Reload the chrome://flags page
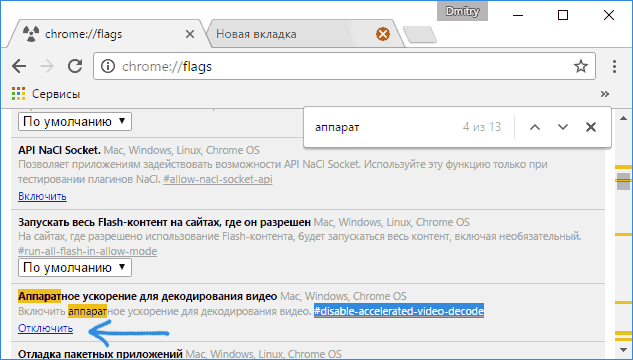This screenshot has height=360, width=633. pyautogui.click(x=75, y=66)
